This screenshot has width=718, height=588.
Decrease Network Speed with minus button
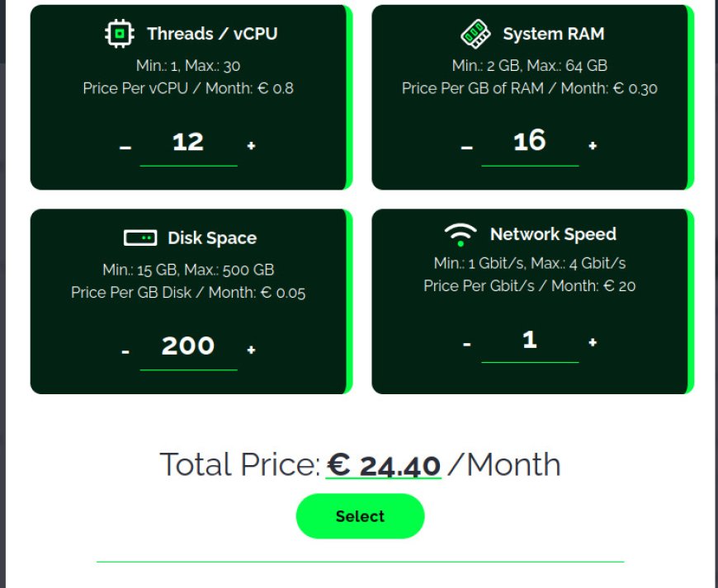466,344
